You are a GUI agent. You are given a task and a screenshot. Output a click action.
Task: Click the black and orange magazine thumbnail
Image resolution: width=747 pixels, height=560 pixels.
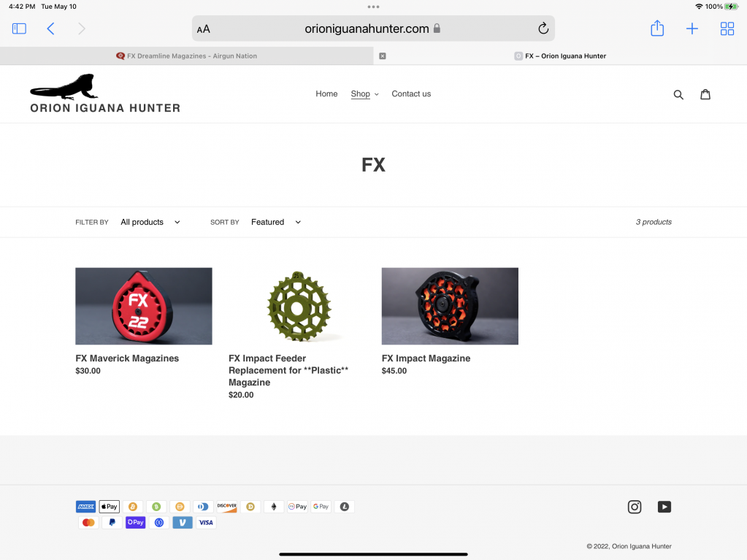pyautogui.click(x=450, y=306)
